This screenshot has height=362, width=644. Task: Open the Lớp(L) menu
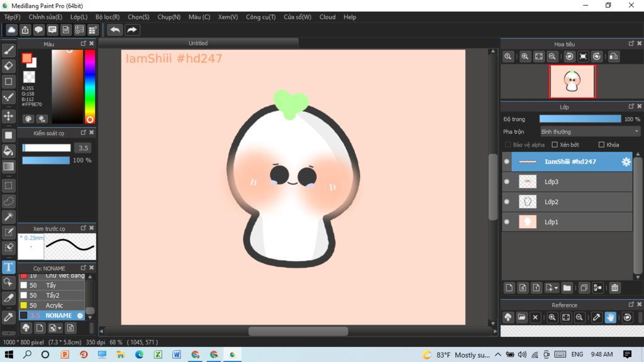click(x=79, y=17)
